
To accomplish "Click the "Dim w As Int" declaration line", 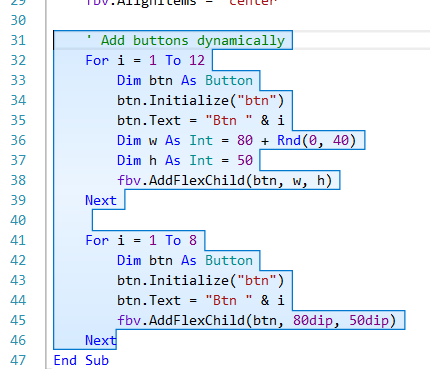I will (237, 140).
